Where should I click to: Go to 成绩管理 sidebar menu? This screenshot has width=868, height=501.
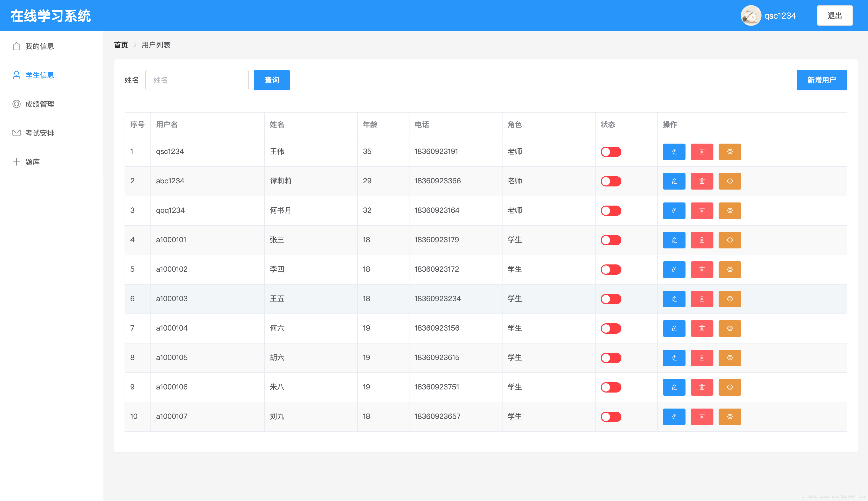(x=39, y=104)
